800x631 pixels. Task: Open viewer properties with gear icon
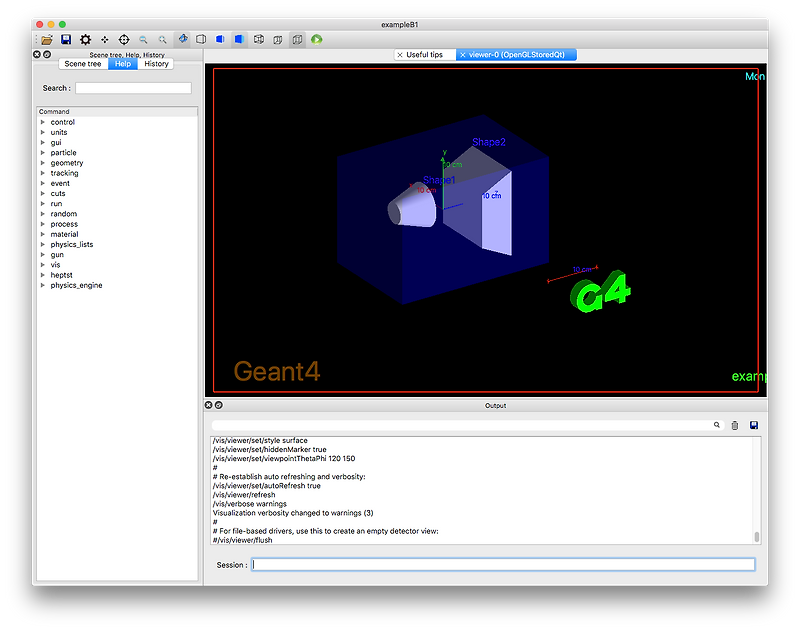(x=85, y=39)
